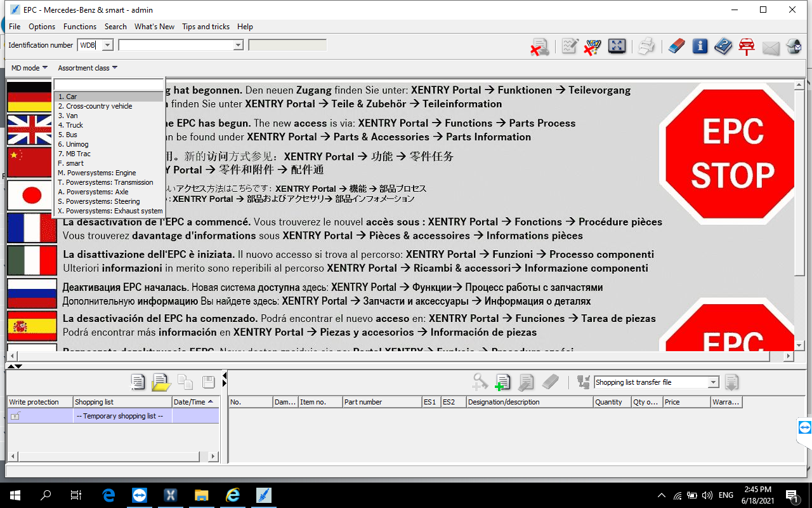Open the Assortment class dropdown
The image size is (812, 508).
click(x=88, y=68)
